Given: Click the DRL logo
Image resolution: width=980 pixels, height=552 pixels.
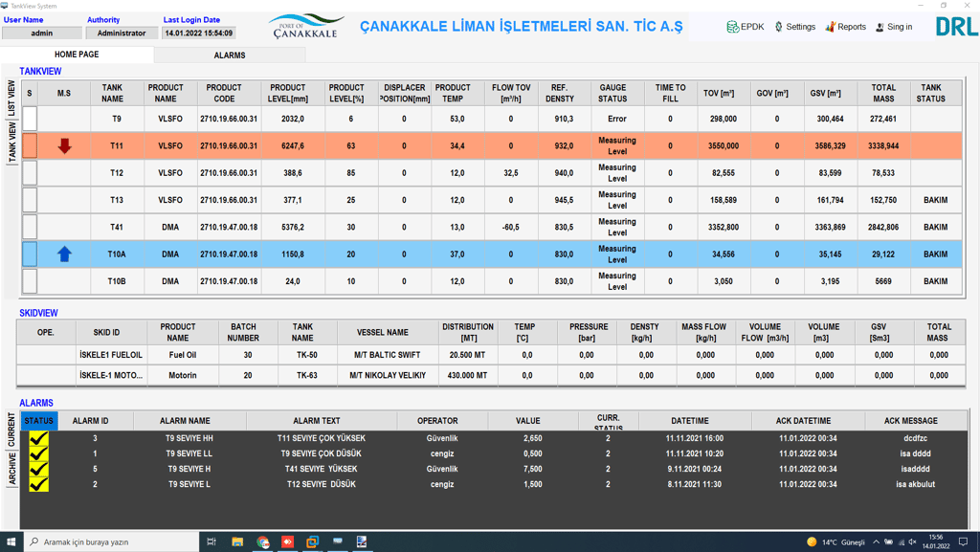Looking at the screenshot, I should tap(956, 27).
